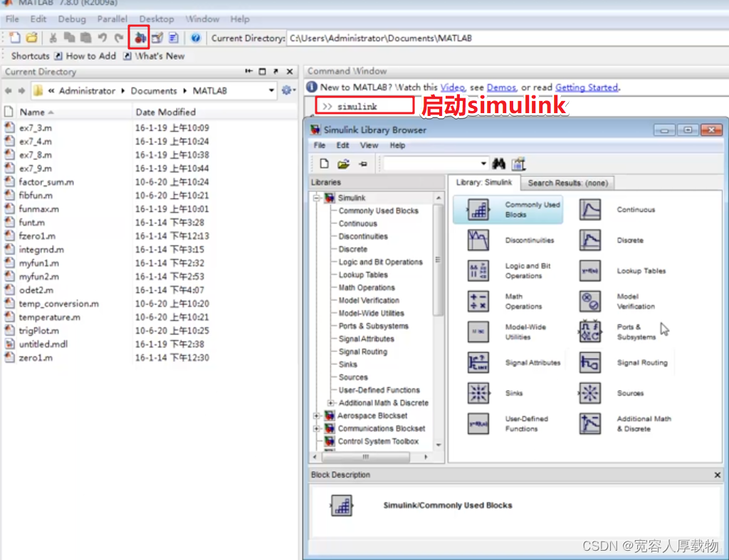729x560 pixels.
Task: Open the Profiler icon in MATLAB toolbar
Action: tap(174, 38)
